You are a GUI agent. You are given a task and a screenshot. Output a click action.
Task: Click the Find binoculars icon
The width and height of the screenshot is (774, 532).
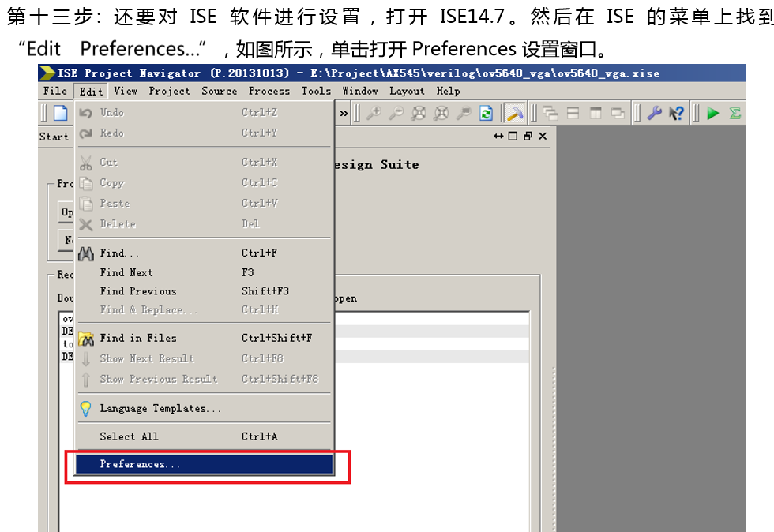pyautogui.click(x=85, y=253)
